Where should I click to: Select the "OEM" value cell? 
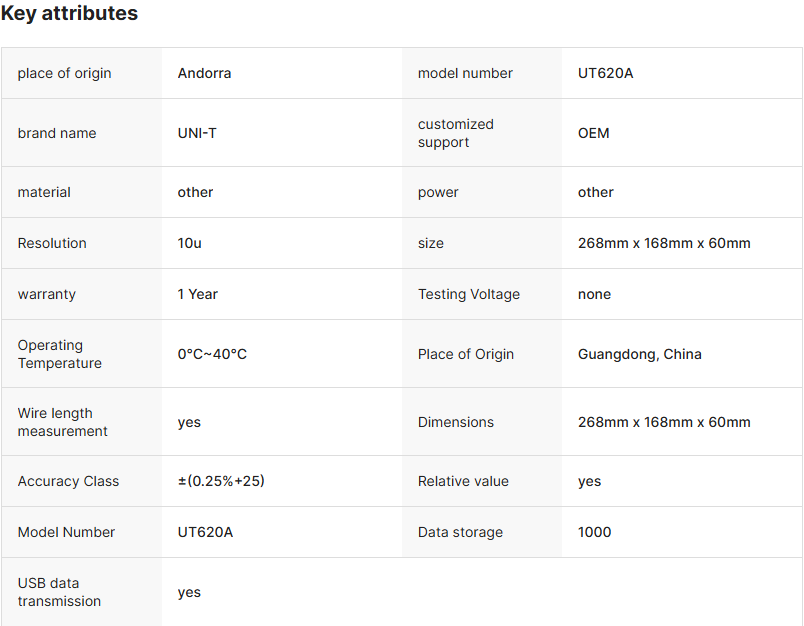[593, 133]
